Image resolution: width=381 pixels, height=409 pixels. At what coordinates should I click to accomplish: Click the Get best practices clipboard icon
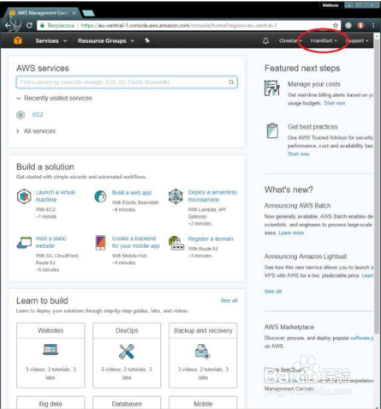pyautogui.click(x=272, y=130)
